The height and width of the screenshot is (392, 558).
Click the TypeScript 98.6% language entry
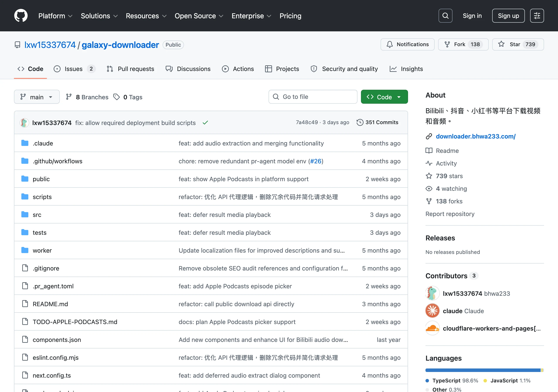[452, 381]
